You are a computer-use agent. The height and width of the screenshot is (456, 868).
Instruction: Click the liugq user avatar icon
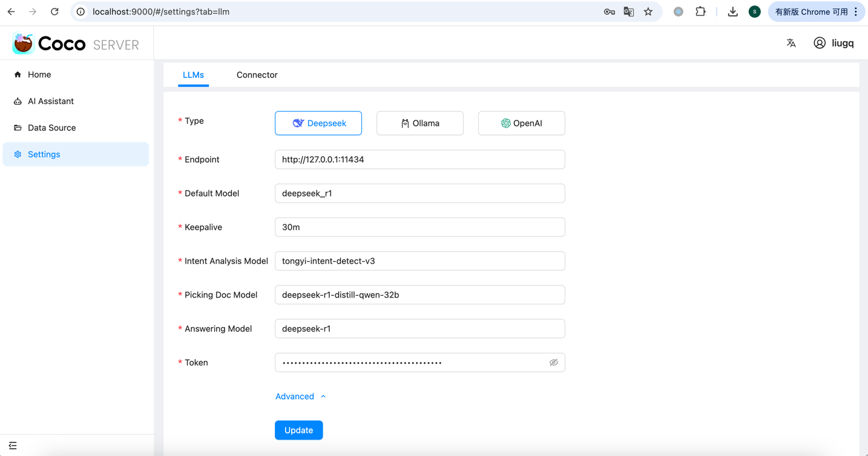pyautogui.click(x=820, y=43)
